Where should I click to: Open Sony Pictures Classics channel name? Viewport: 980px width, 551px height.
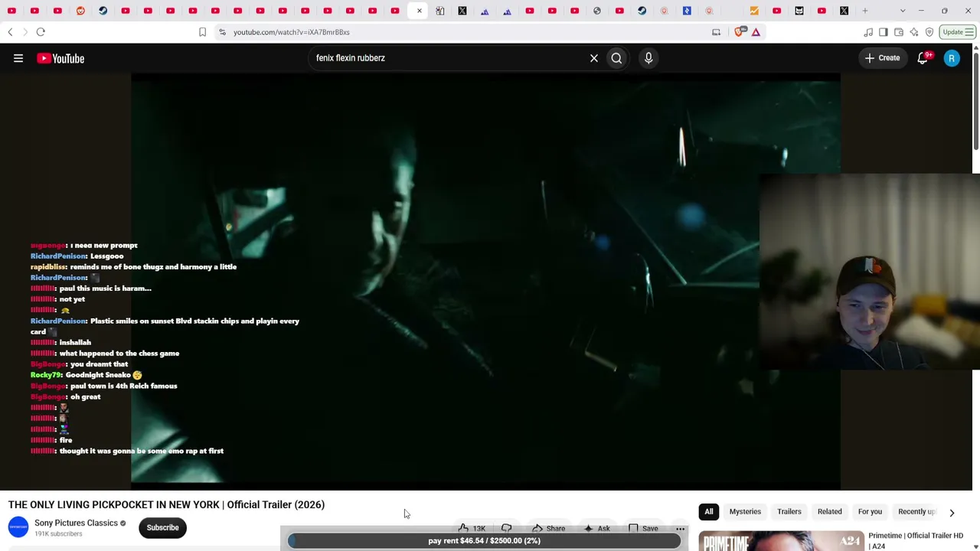76,523
